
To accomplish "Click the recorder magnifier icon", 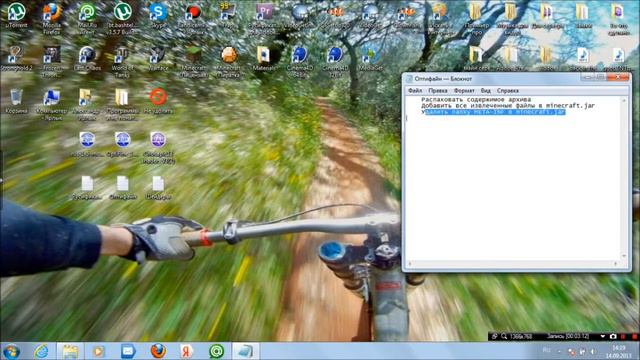I will [x=504, y=336].
